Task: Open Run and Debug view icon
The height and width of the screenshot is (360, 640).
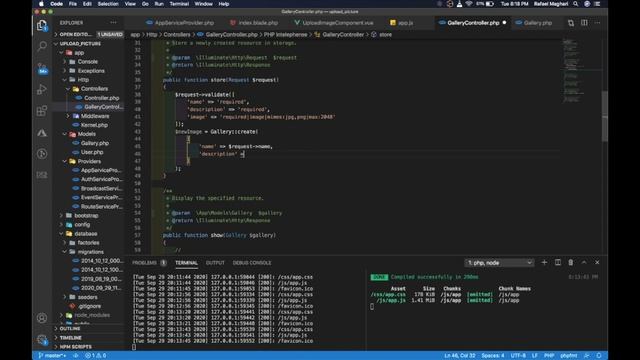Action: (x=42, y=89)
